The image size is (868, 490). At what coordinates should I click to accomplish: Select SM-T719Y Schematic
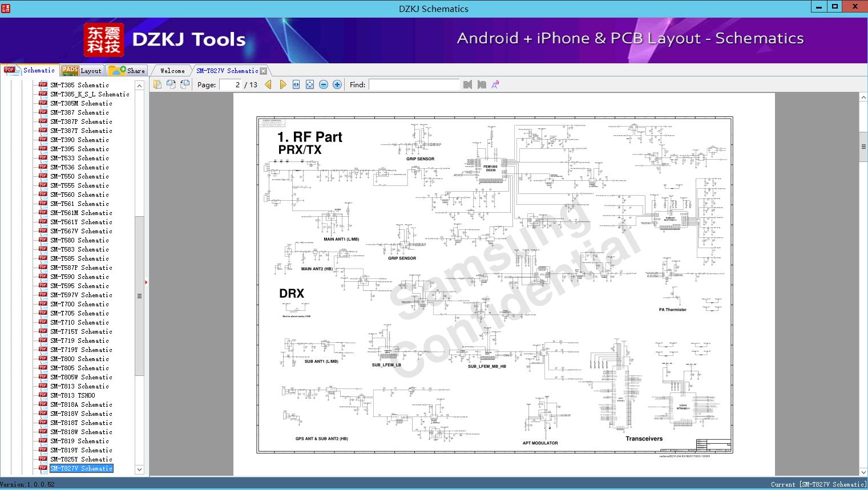pyautogui.click(x=81, y=350)
